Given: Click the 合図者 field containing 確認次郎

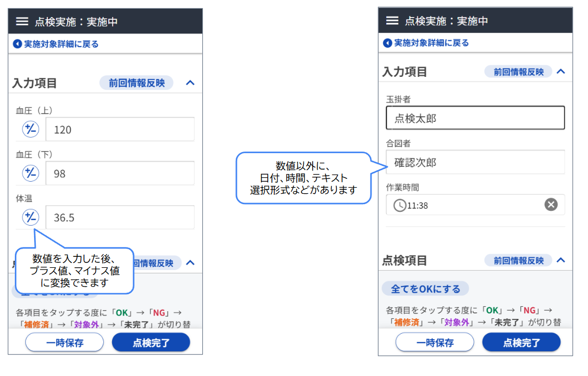Looking at the screenshot, I should coord(475,162).
